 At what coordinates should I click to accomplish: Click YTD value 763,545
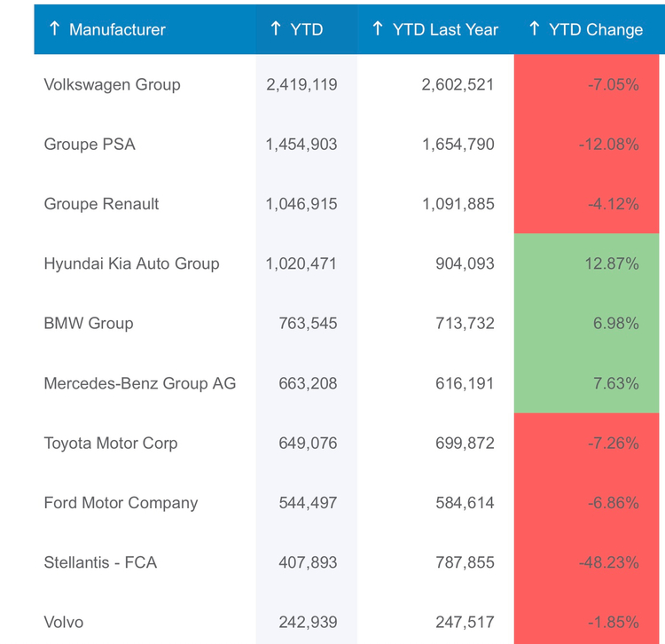pos(308,323)
